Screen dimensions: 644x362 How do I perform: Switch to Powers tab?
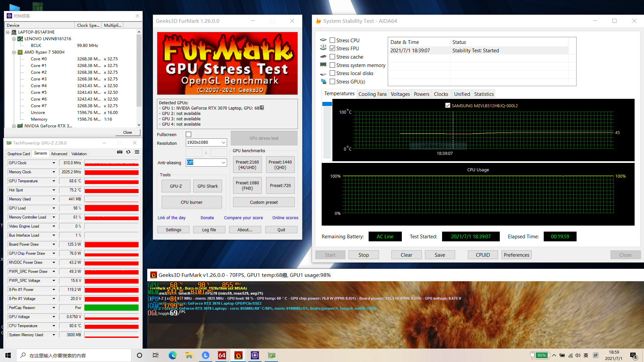(422, 94)
